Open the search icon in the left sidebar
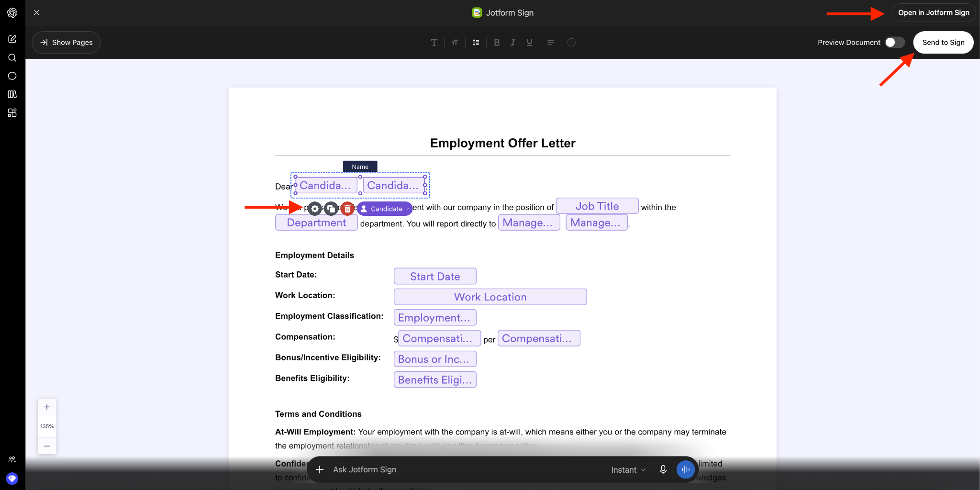The width and height of the screenshot is (980, 490). coord(12,58)
